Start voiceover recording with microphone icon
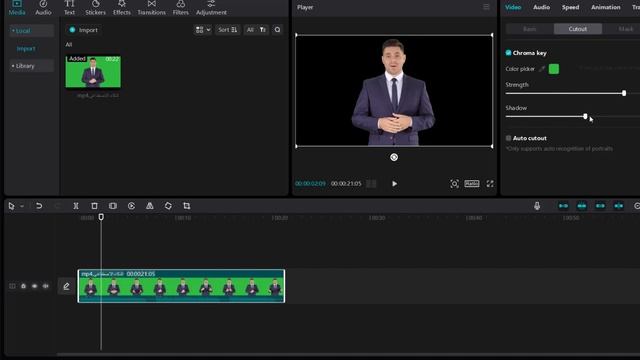The image size is (640, 360). 537,206
